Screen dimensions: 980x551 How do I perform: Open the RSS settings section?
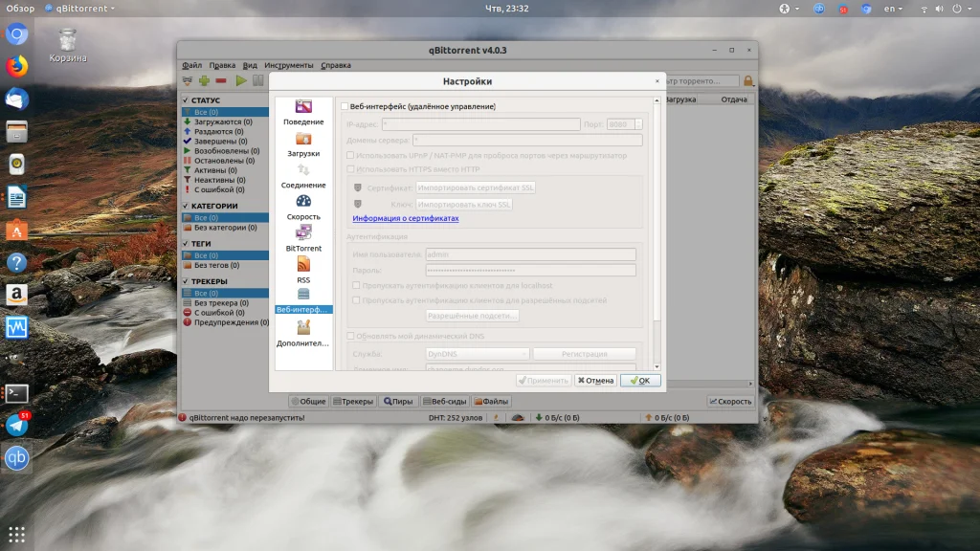303,271
